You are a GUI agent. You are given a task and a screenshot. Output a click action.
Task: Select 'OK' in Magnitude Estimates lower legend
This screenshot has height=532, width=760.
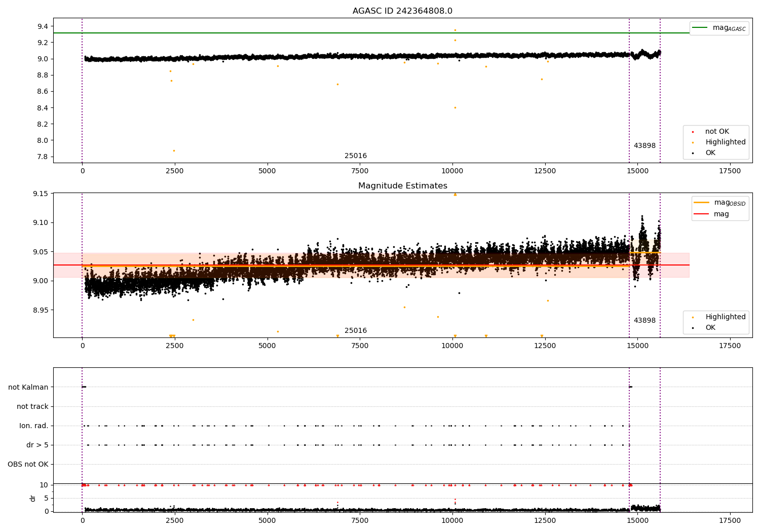710,328
